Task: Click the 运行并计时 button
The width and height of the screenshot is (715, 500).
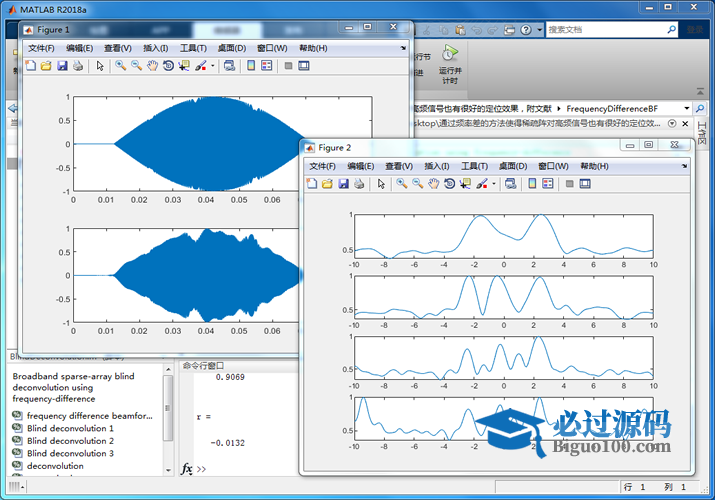Action: tap(451, 63)
